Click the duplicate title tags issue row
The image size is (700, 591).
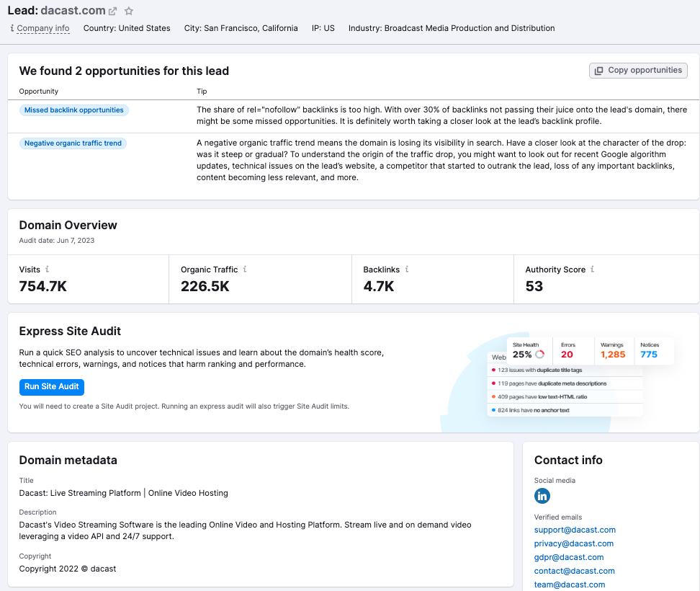(x=565, y=370)
